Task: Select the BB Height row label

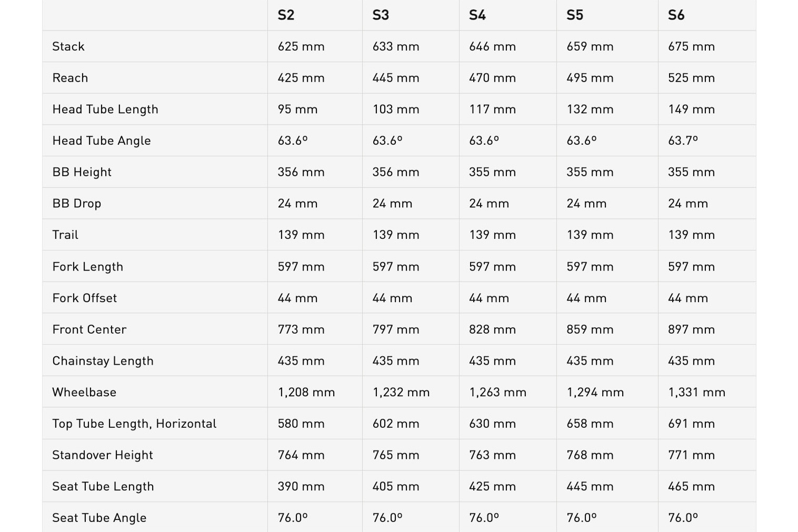Action: (82, 172)
